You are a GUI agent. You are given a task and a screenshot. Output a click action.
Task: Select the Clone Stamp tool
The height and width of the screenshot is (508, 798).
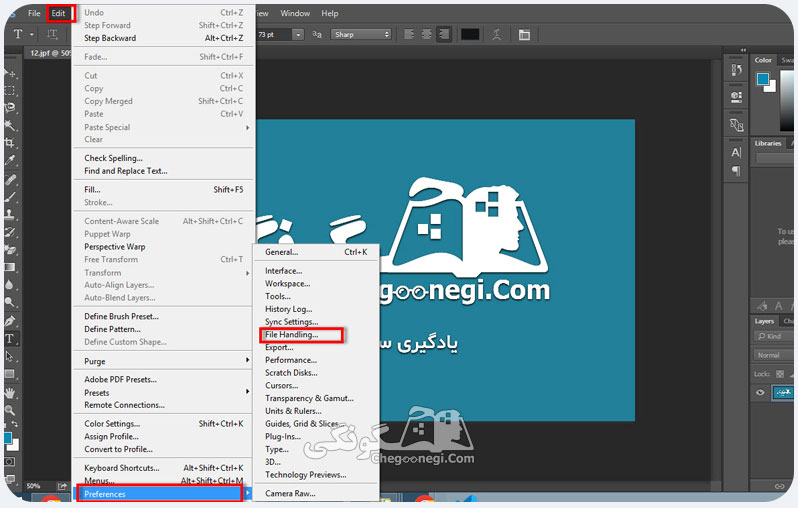[x=10, y=214]
